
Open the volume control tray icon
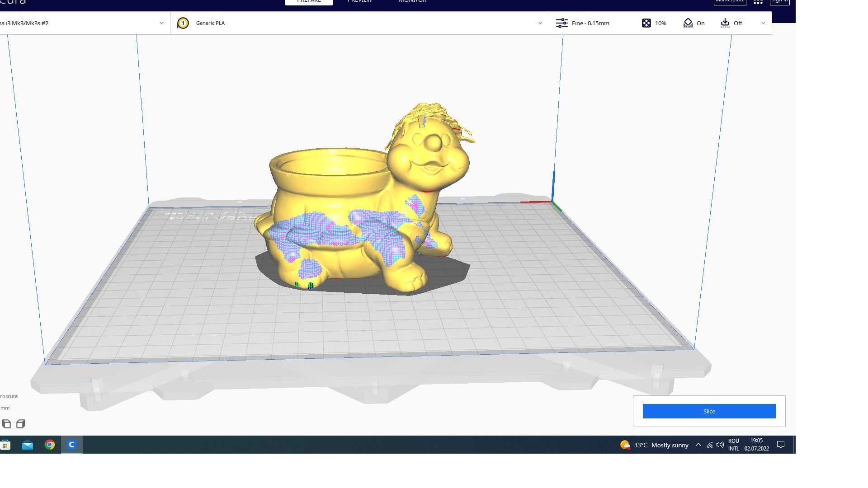pos(720,445)
